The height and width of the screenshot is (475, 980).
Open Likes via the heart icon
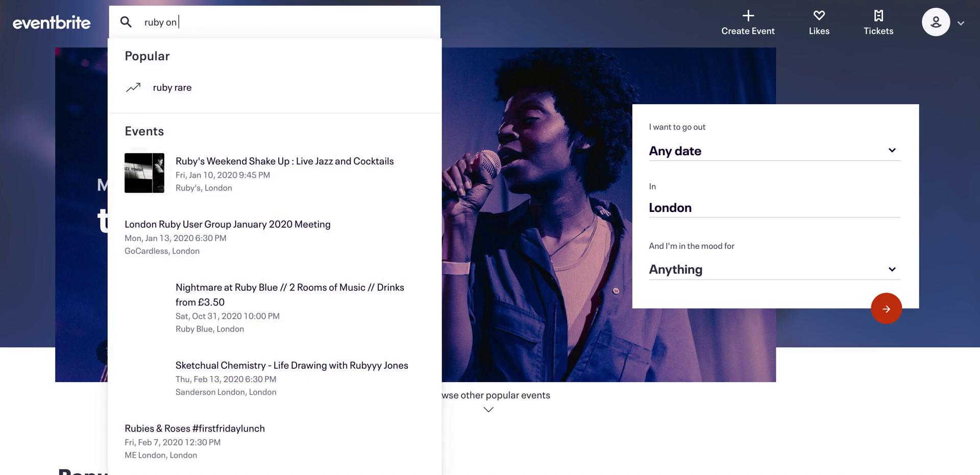click(x=819, y=16)
